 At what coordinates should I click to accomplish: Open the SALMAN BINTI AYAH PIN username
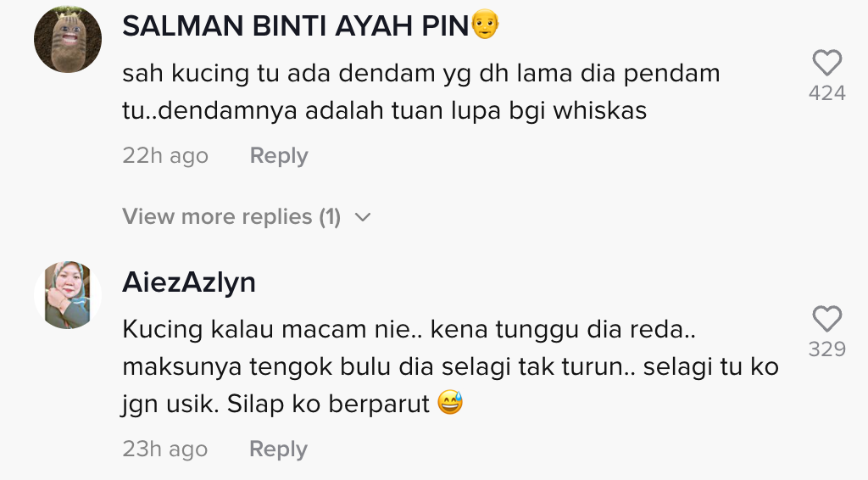[296, 26]
